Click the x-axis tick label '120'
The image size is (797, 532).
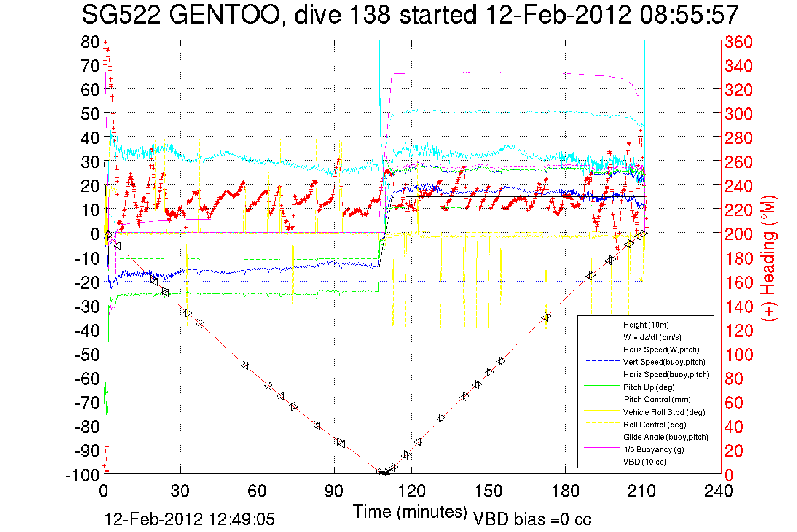(x=411, y=491)
